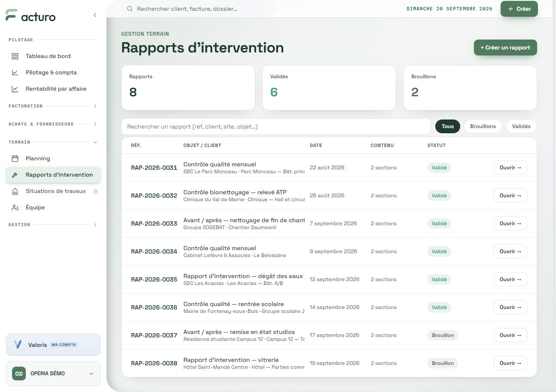Click the Rentabilité par affaire chart icon
556x392 pixels.
(15, 89)
